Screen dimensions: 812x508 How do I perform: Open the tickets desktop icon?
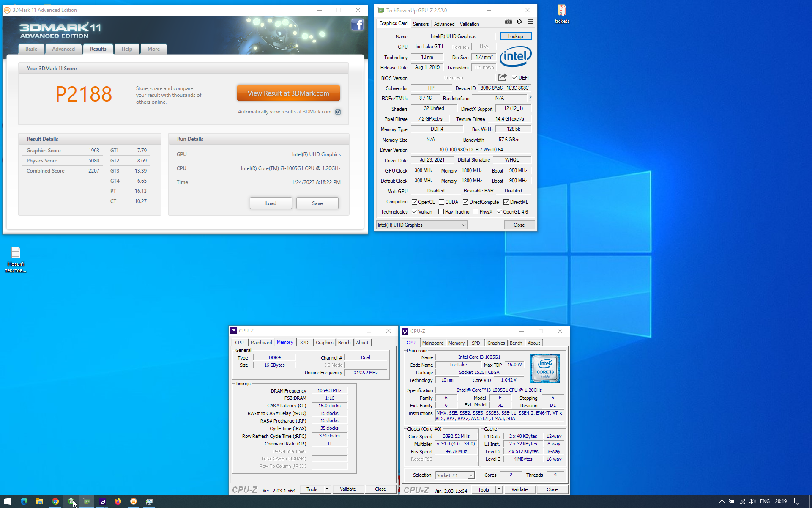[562, 14]
